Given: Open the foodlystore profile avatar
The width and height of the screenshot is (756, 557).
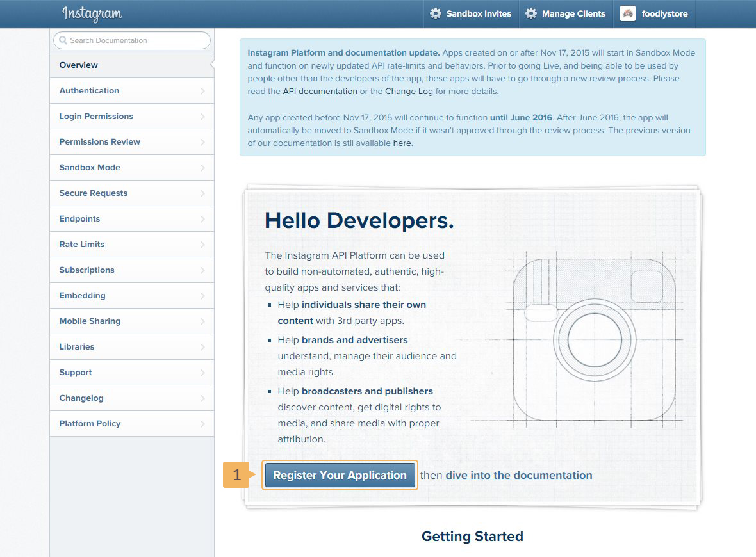Looking at the screenshot, I should click(x=628, y=13).
